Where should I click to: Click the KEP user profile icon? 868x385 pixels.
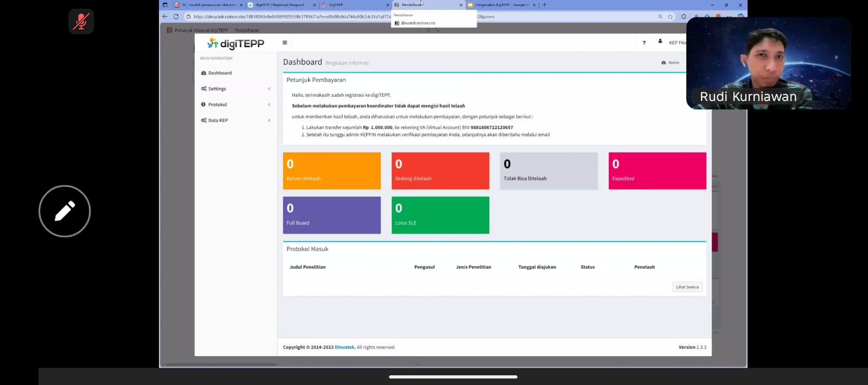pos(660,42)
